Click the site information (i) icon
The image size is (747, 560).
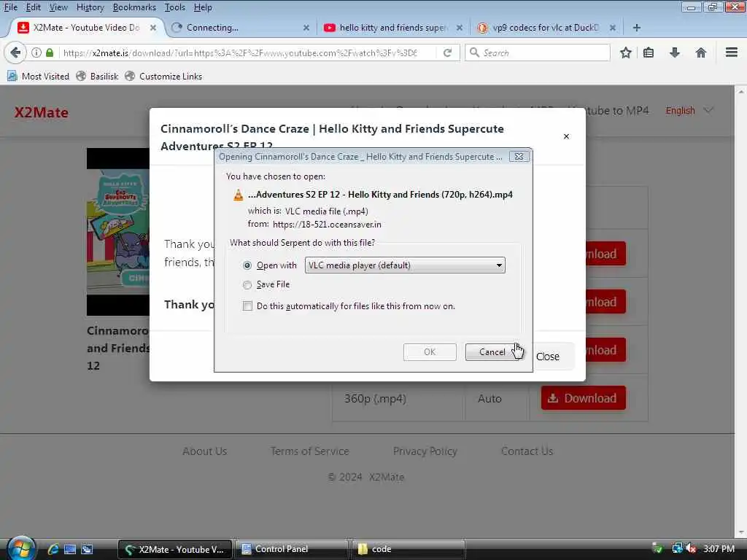[36, 52]
